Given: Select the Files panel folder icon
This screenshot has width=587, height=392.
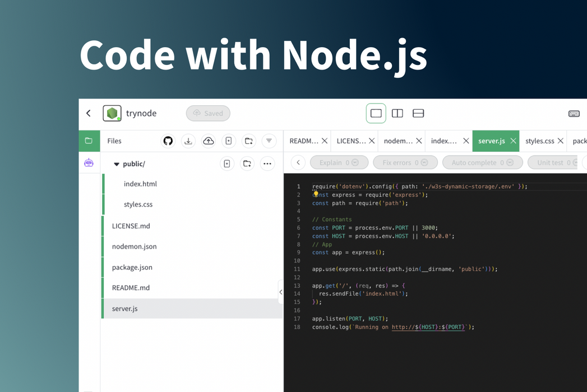Looking at the screenshot, I should [89, 141].
